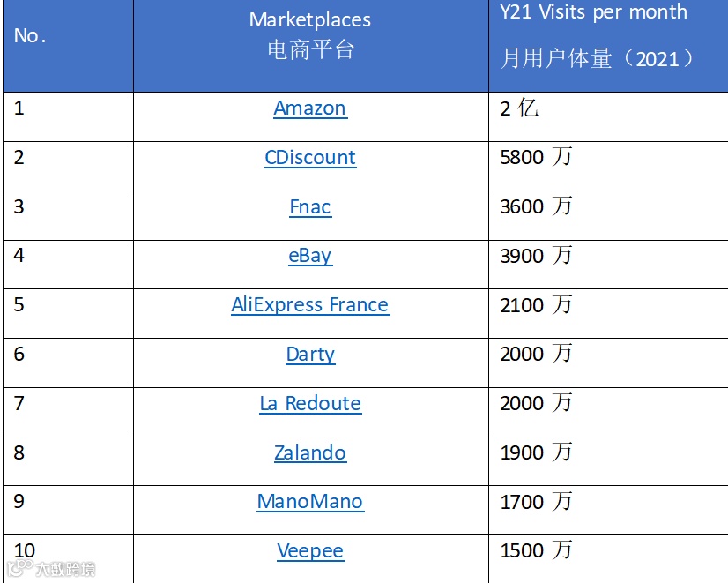
Task: Click the ManoMano hyperlink
Action: tap(310, 502)
